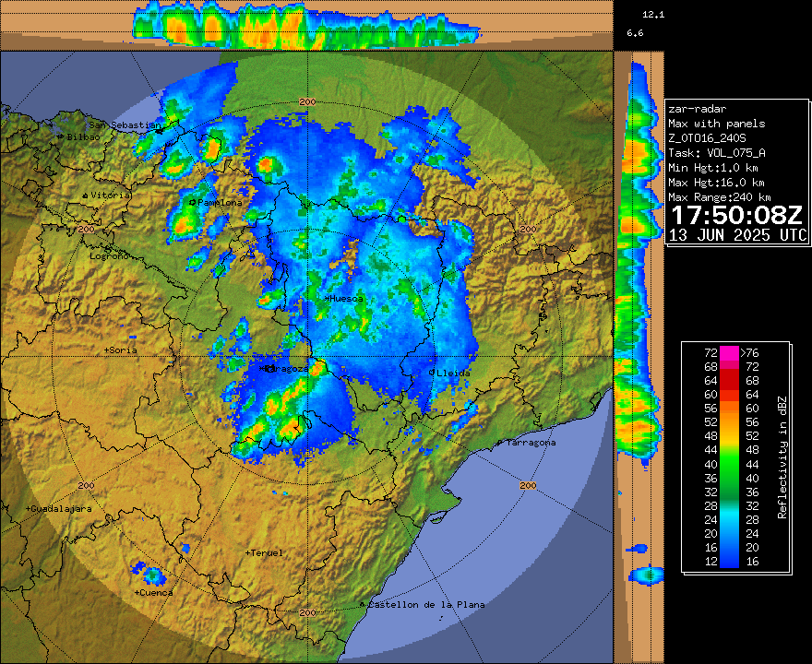The image size is (812, 664).
Task: Click the Logroño label on the map
Action: point(109,255)
